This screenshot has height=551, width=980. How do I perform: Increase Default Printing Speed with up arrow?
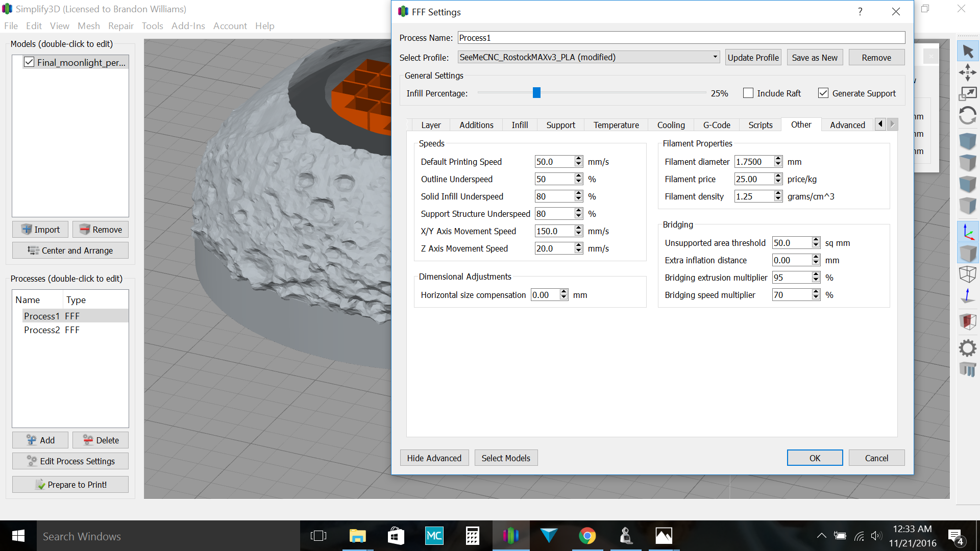point(578,159)
